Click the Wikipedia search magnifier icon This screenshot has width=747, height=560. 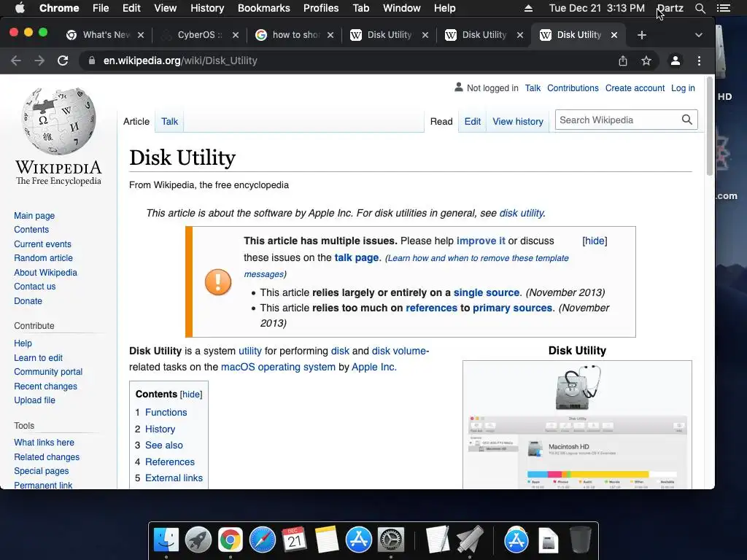pyautogui.click(x=686, y=120)
